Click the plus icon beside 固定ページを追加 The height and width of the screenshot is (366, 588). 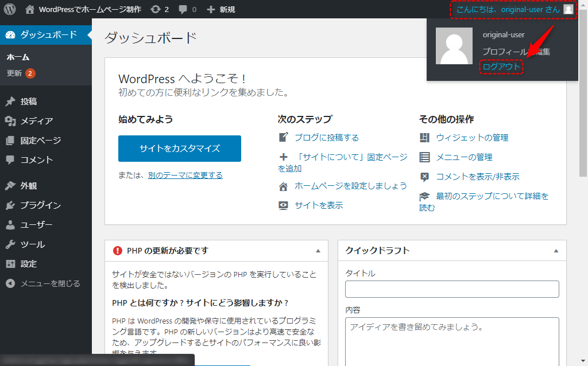(284, 157)
